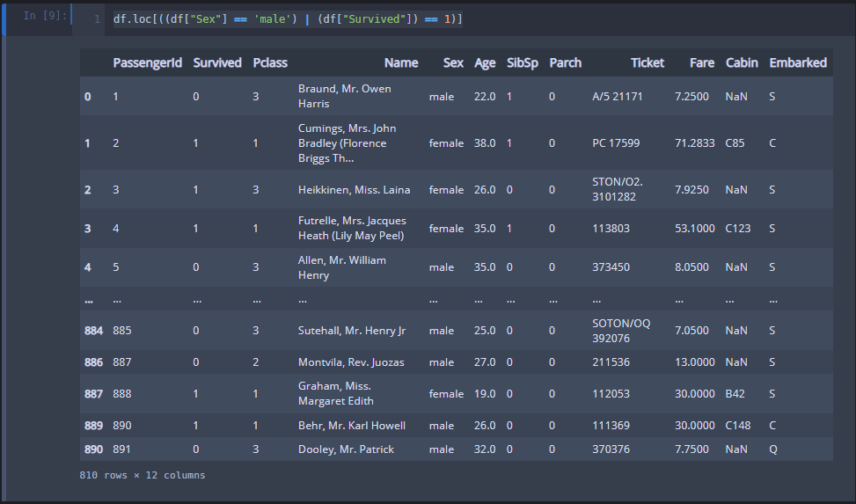Click the Parch column header
Image resolution: width=856 pixels, height=504 pixels.
point(565,62)
